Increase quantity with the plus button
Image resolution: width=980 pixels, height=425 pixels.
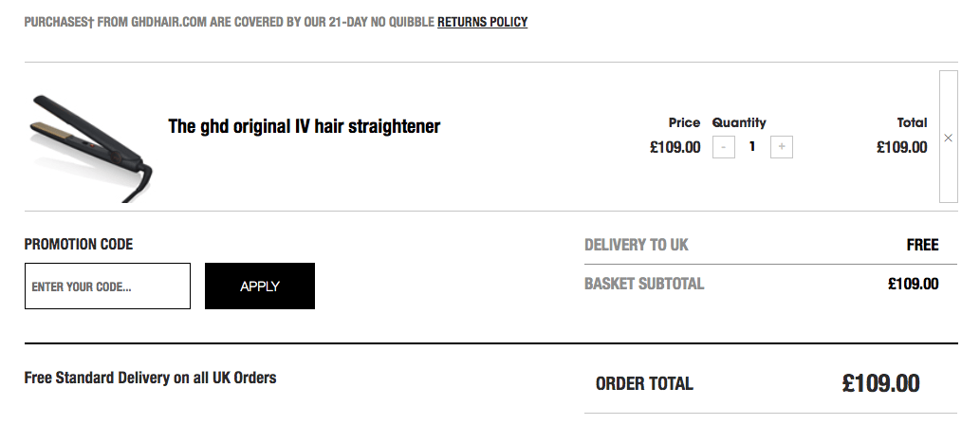click(x=782, y=147)
